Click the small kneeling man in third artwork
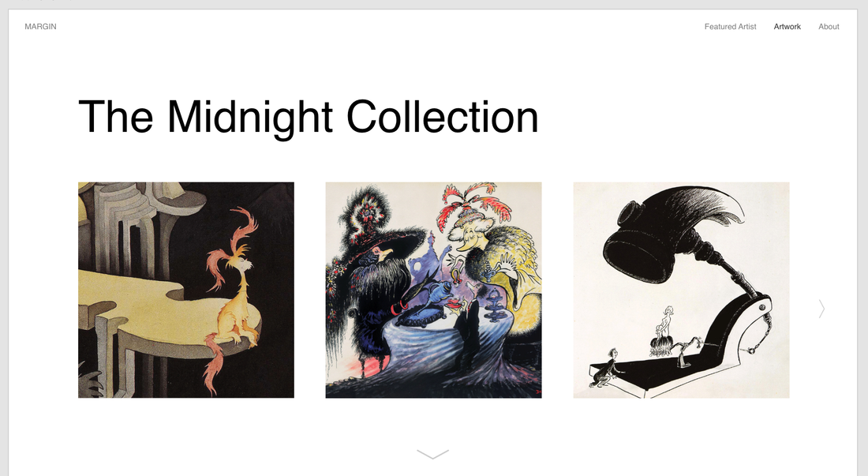The image size is (868, 476). pyautogui.click(x=604, y=368)
